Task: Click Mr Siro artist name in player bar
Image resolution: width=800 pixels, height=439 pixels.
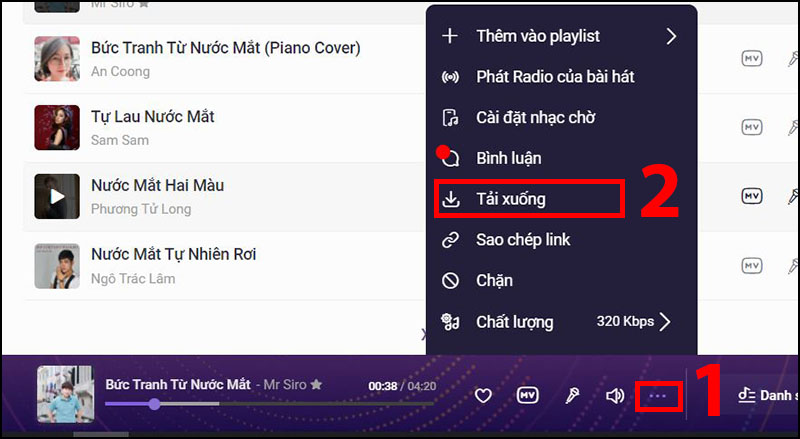Action: click(x=285, y=384)
